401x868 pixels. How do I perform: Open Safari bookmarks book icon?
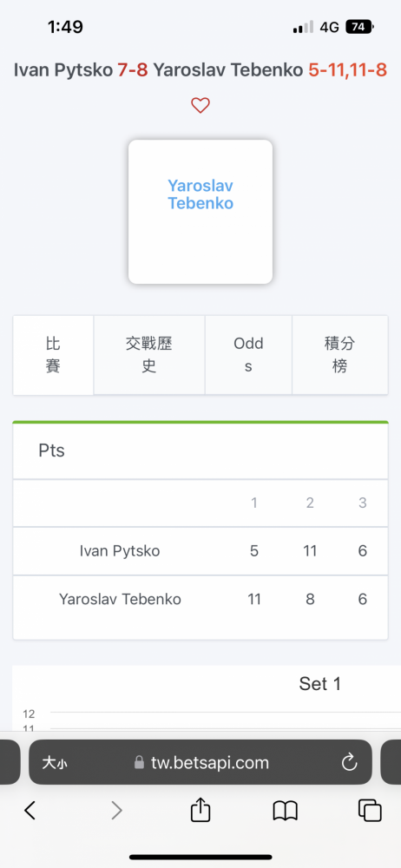286,811
